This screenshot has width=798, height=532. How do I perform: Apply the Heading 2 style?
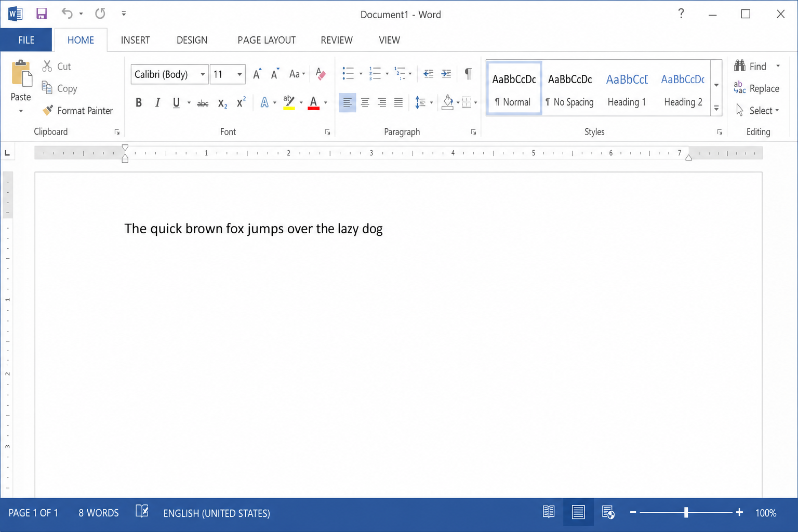(x=683, y=88)
